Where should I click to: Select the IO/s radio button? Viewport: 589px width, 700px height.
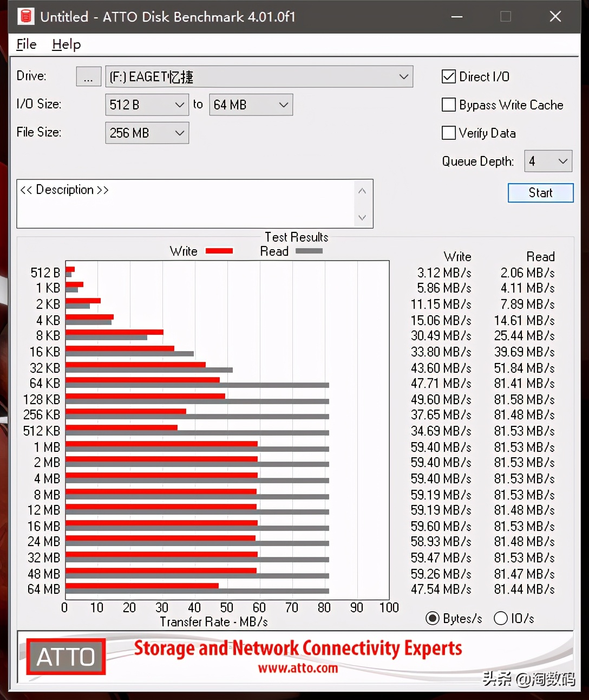coord(501,618)
